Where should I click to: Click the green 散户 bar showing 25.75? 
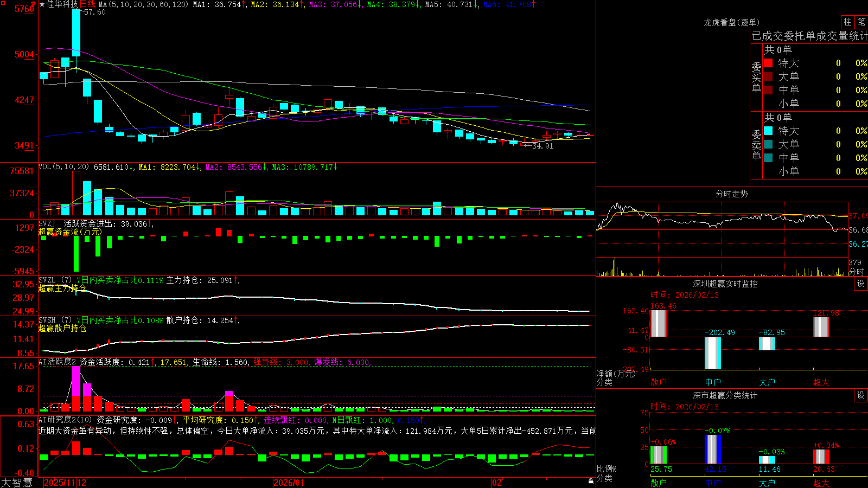point(659,455)
